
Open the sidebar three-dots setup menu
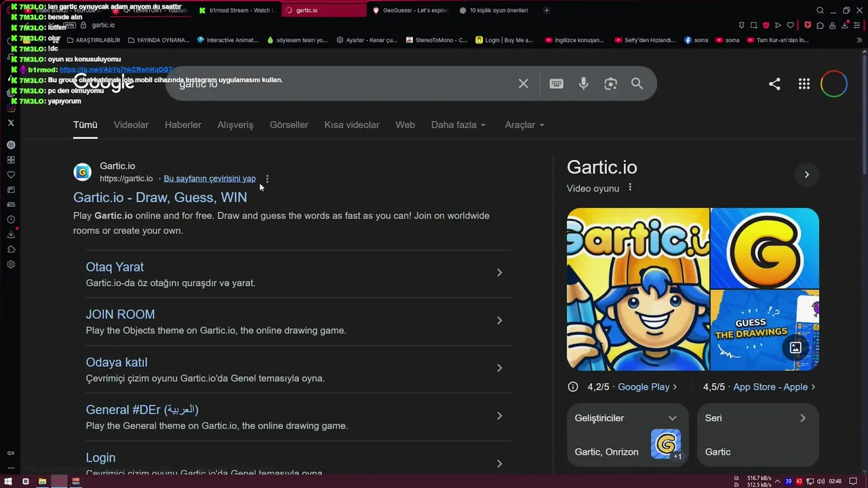11,468
